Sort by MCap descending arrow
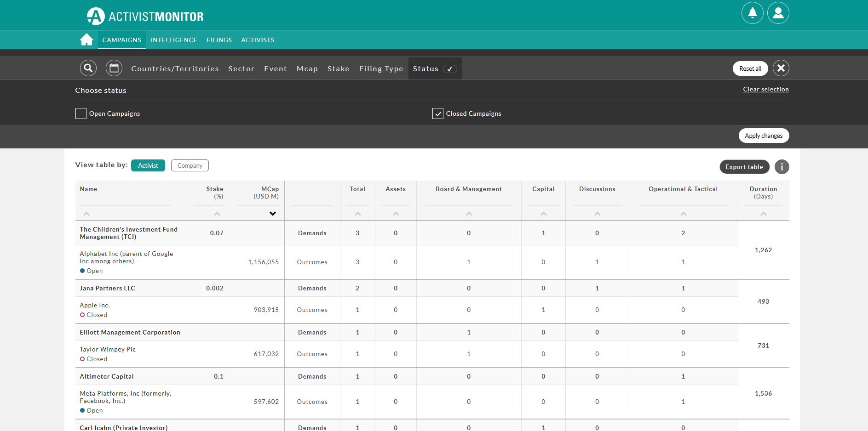The width and height of the screenshot is (868, 431). point(273,214)
